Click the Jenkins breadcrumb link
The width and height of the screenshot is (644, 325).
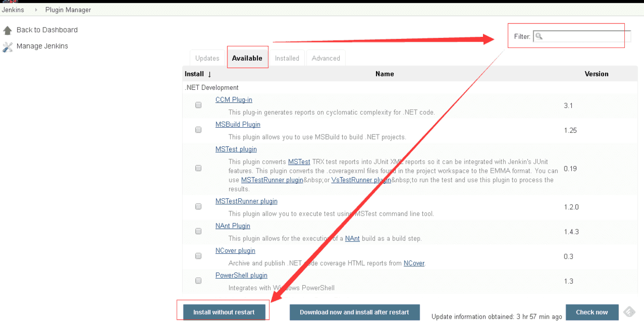(x=13, y=10)
